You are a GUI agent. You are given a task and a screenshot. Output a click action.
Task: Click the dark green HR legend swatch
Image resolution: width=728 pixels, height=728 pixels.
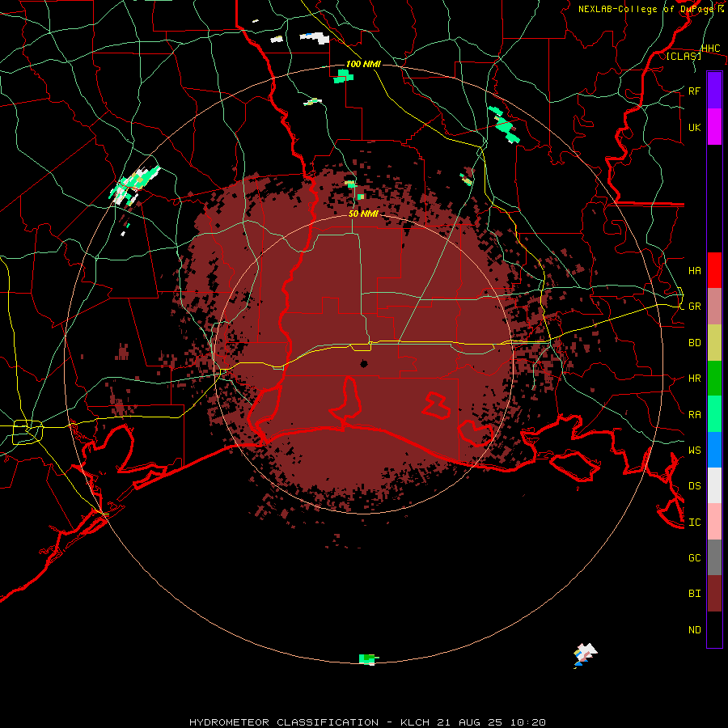point(714,379)
